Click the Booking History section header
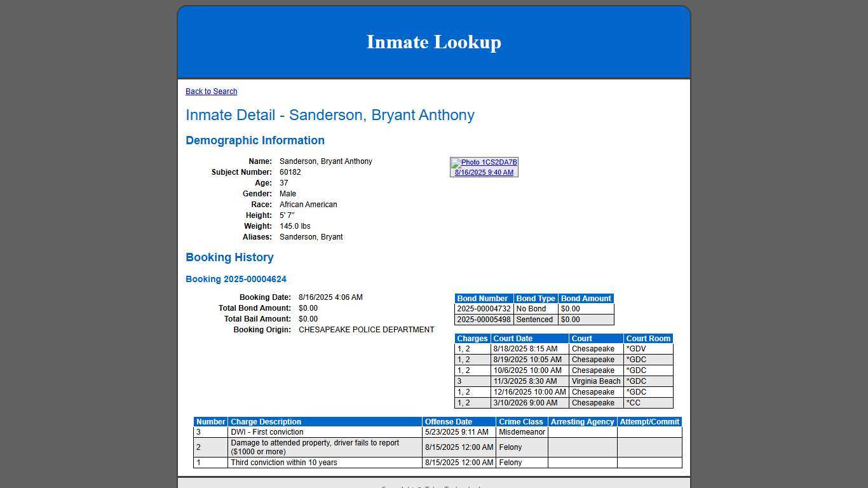The height and width of the screenshot is (488, 868). click(229, 257)
